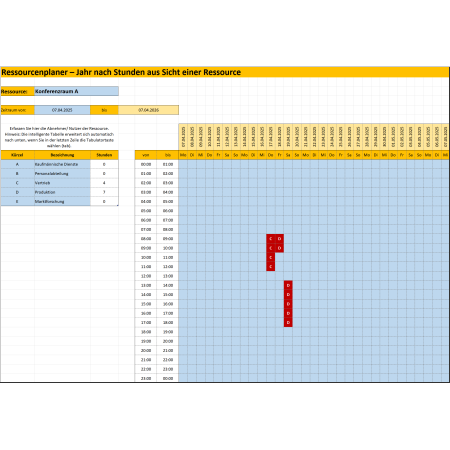This screenshot has width=450, height=450.
Task: Click the end date field 07.04.2026
Action: [149, 110]
